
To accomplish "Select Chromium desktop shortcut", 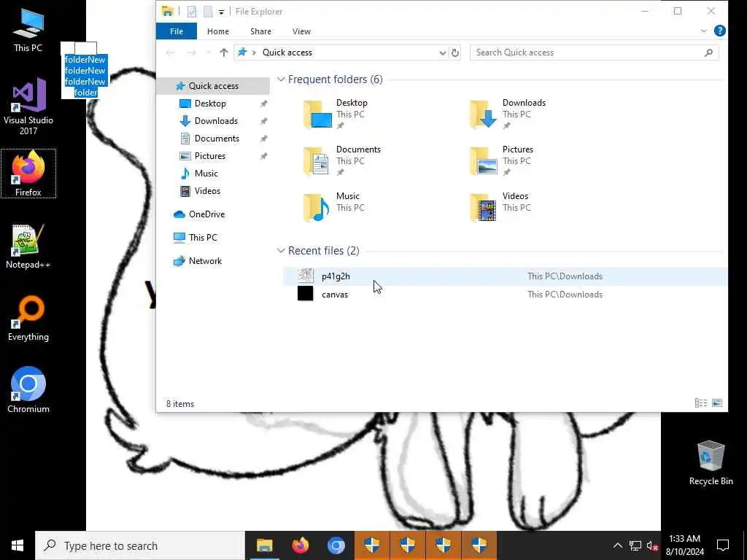I will [28, 391].
